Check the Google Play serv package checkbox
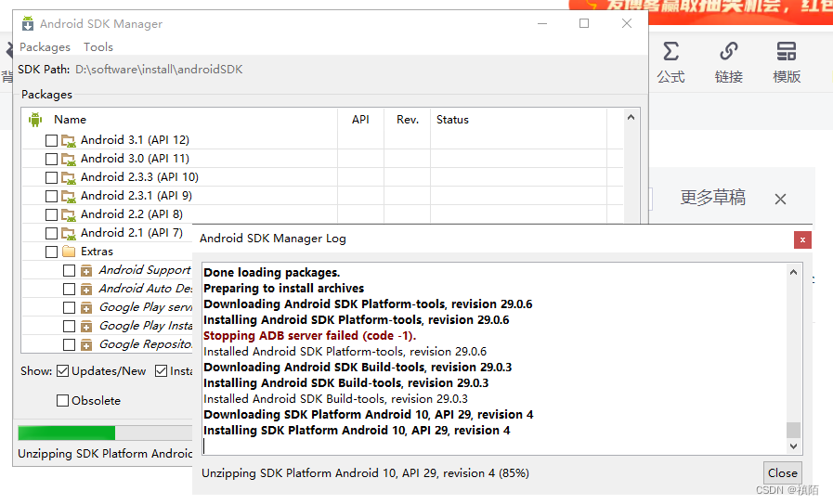This screenshot has width=833, height=504. click(69, 308)
